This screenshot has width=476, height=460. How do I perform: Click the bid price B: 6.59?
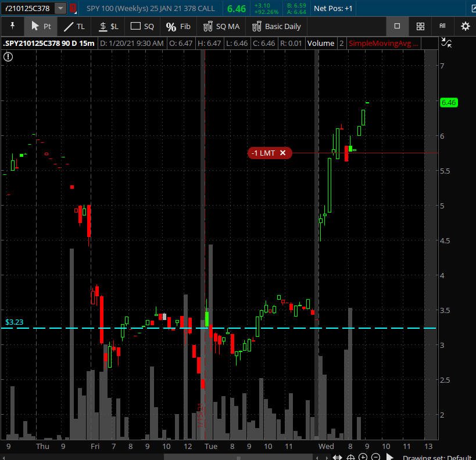296,5
